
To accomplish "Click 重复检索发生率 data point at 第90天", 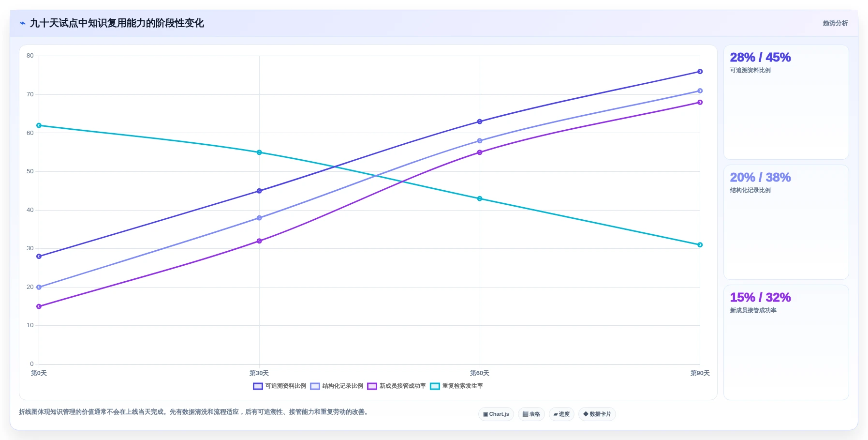I will 700,245.
